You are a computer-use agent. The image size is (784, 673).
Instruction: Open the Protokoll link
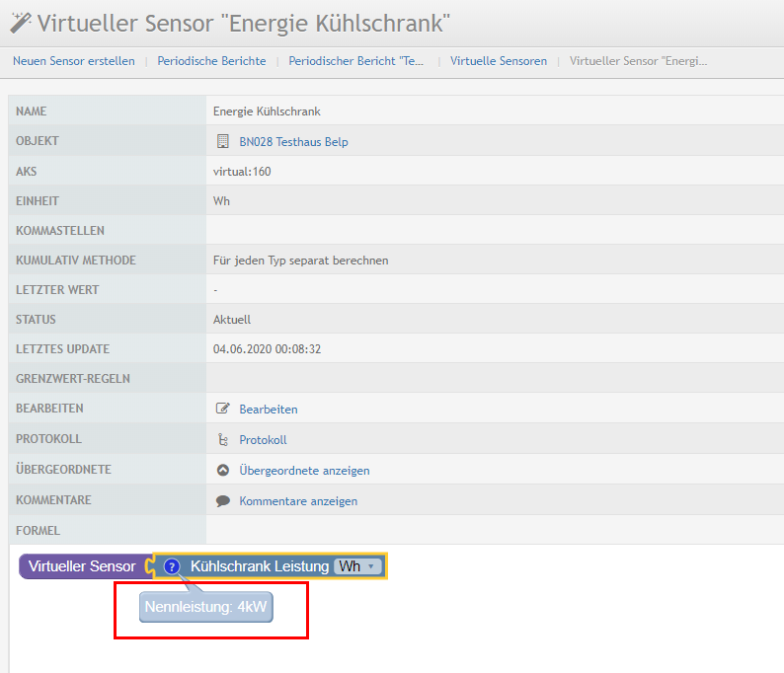click(x=263, y=440)
